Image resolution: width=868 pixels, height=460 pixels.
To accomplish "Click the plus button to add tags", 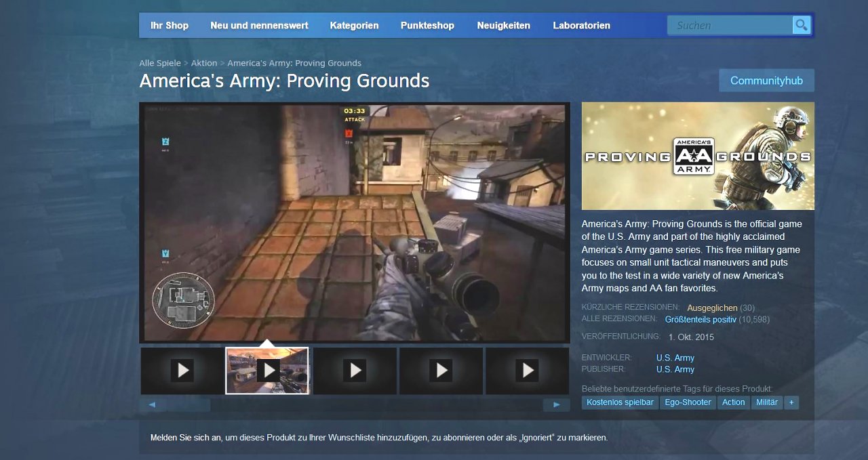I will click(x=791, y=402).
